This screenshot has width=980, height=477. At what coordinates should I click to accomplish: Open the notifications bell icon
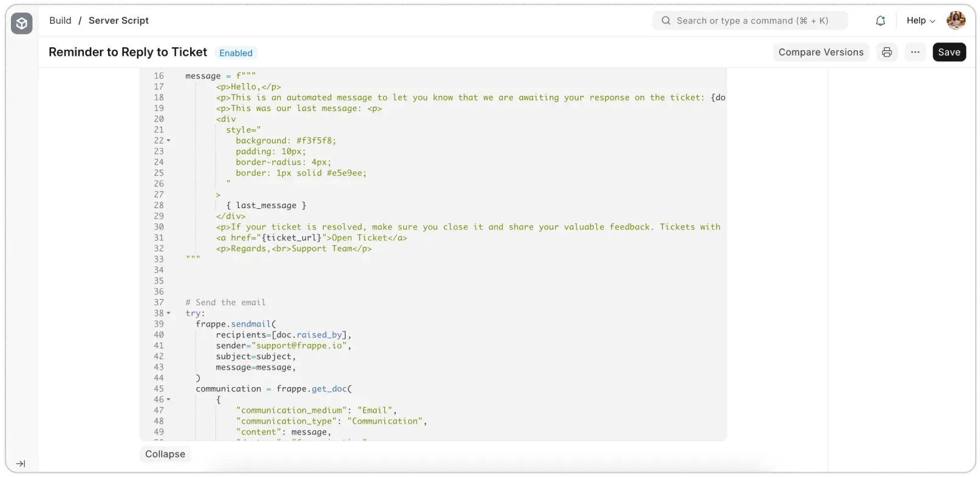pyautogui.click(x=880, y=21)
